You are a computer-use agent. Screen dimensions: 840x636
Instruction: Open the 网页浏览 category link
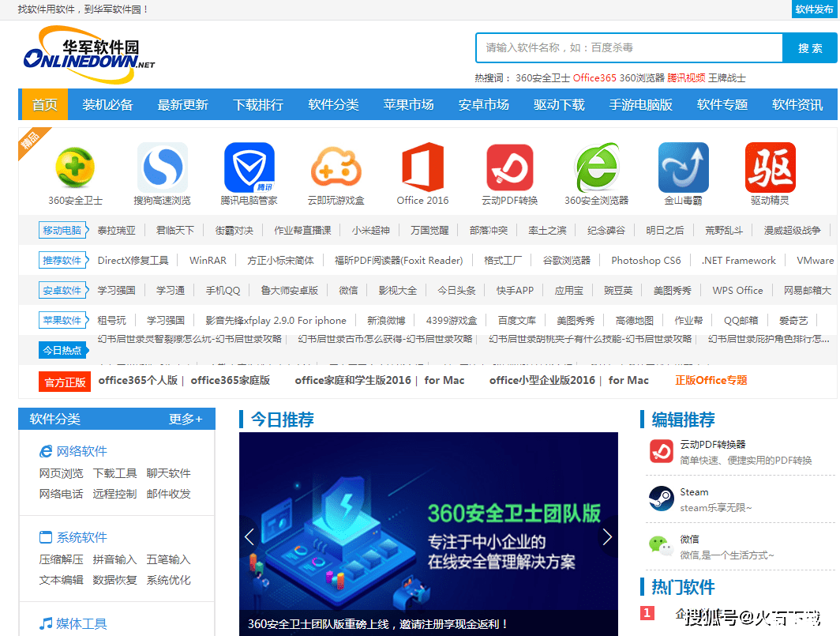pyautogui.click(x=61, y=473)
